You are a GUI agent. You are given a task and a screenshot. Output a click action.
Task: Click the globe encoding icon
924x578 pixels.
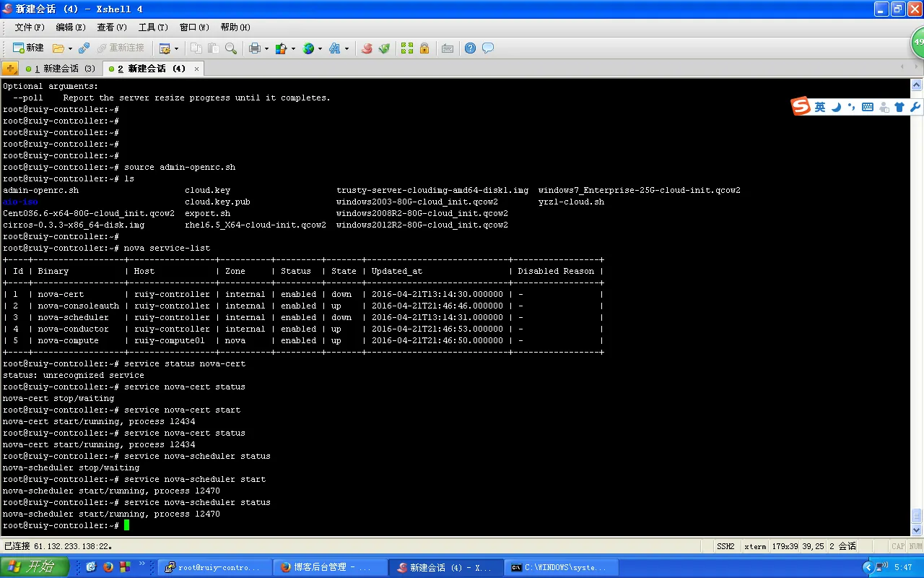(308, 48)
